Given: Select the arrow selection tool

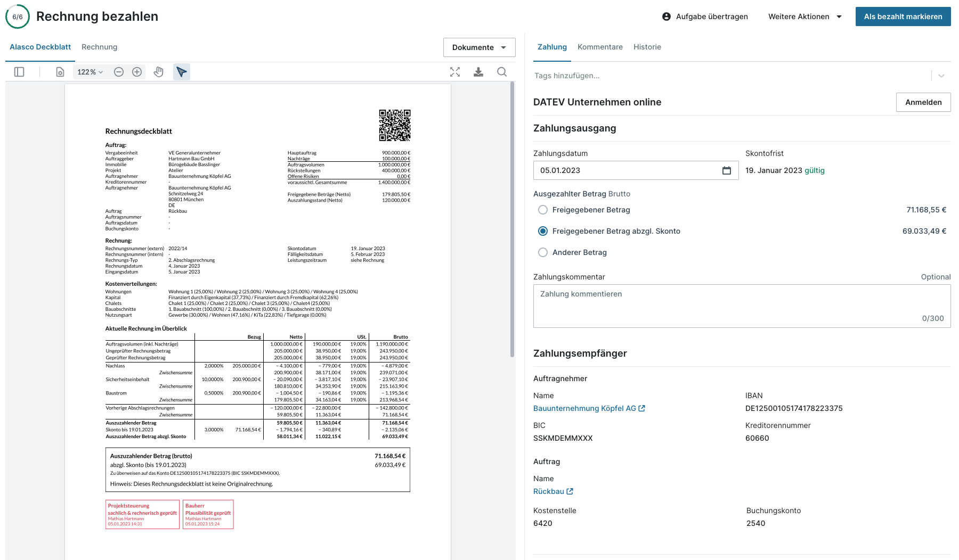Looking at the screenshot, I should (182, 72).
